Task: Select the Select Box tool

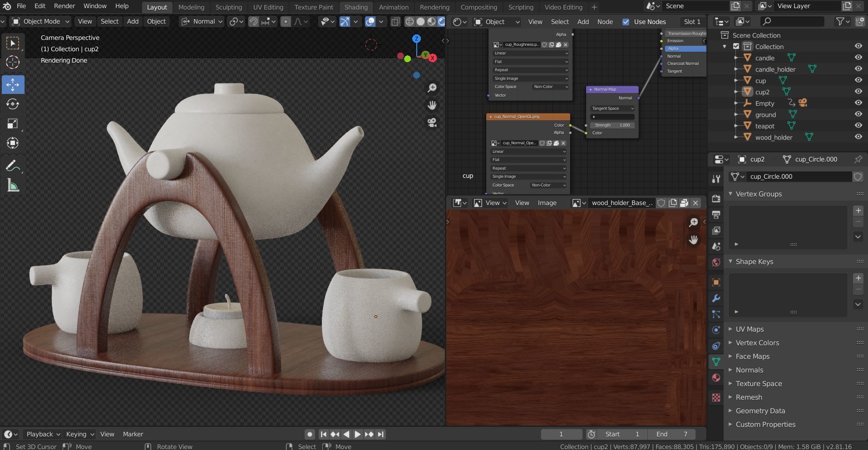Action: point(13,43)
